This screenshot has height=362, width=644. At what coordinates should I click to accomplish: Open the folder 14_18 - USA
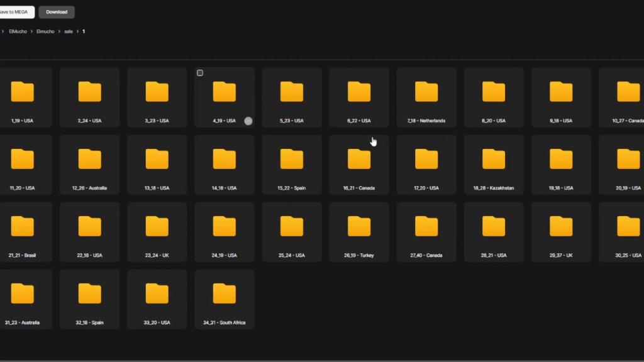tap(225, 165)
